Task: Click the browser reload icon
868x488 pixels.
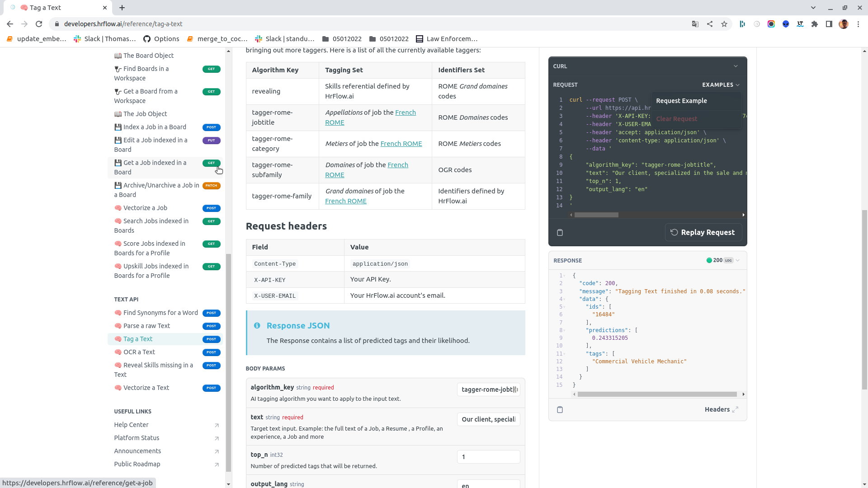Action: 39,24
